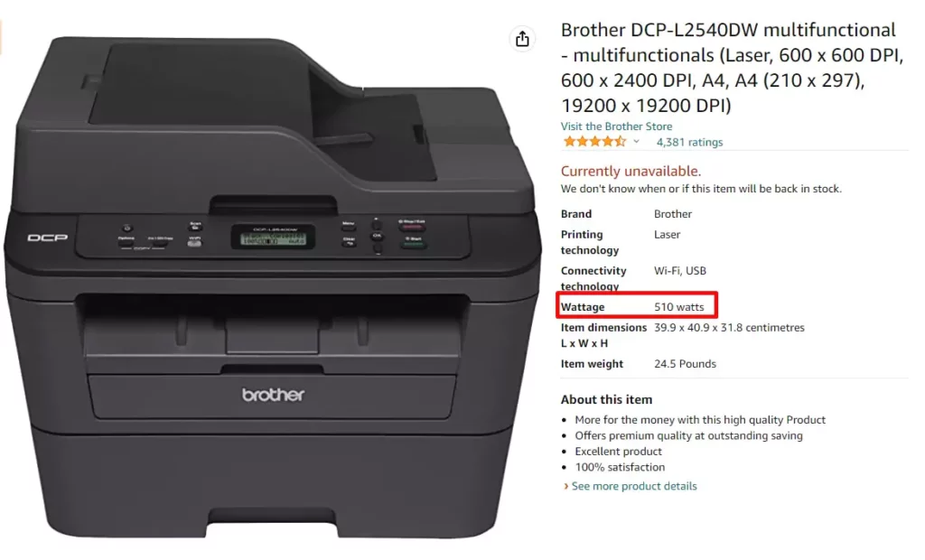Image resolution: width=925 pixels, height=560 pixels.
Task: Click the Connectivity technology label
Action: tap(593, 278)
